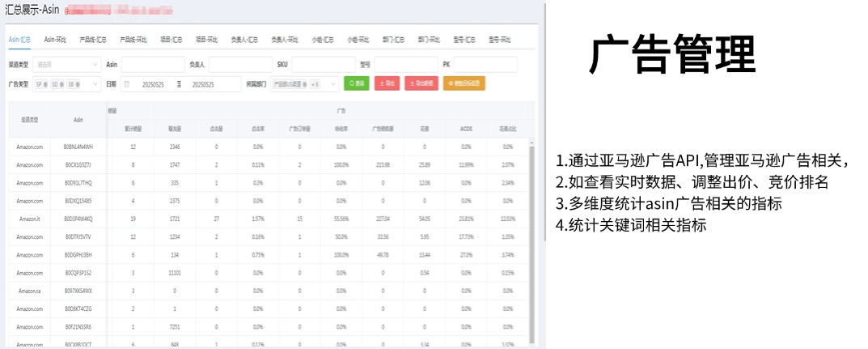Remove the SD tag from 广告类型
868x349 pixels.
(x=61, y=84)
